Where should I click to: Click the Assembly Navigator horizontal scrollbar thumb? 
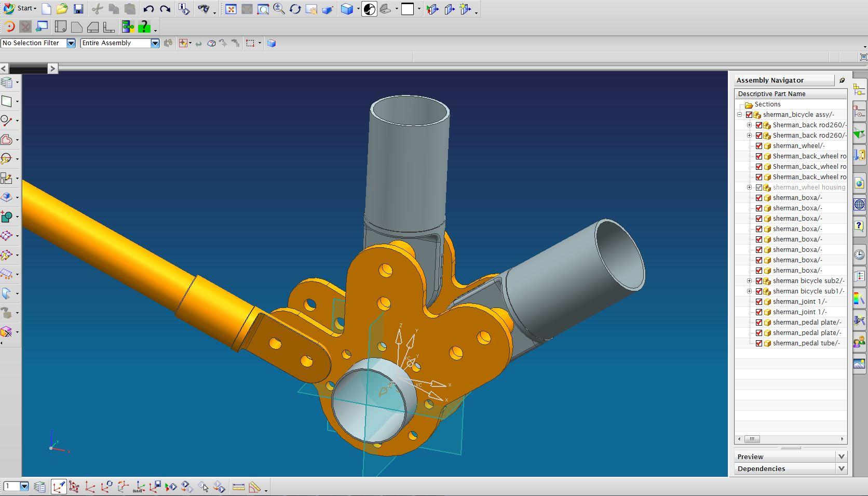[x=752, y=439]
